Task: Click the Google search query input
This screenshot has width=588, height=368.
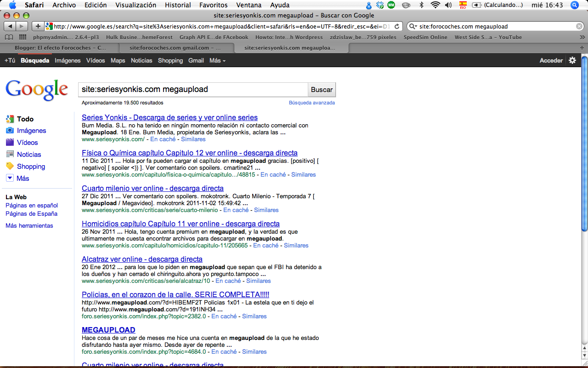Action: 193,90
